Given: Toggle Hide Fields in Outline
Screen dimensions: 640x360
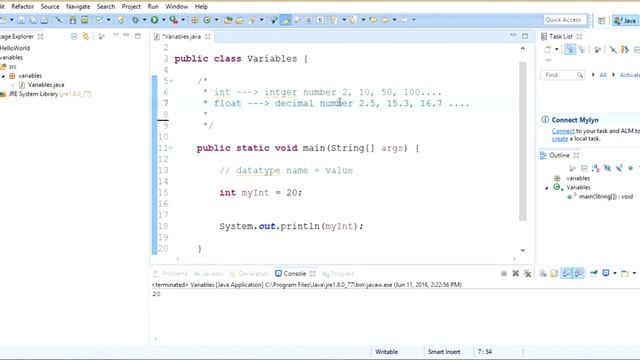Looking at the screenshot, I should [x=607, y=168].
